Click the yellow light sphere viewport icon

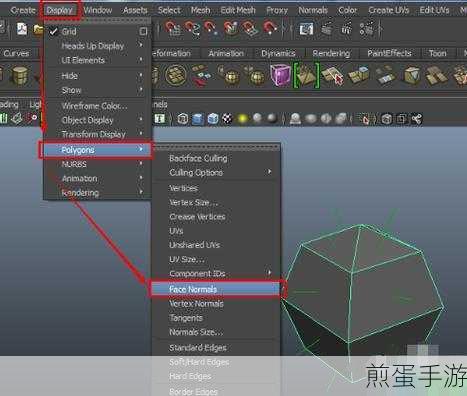tap(242, 119)
